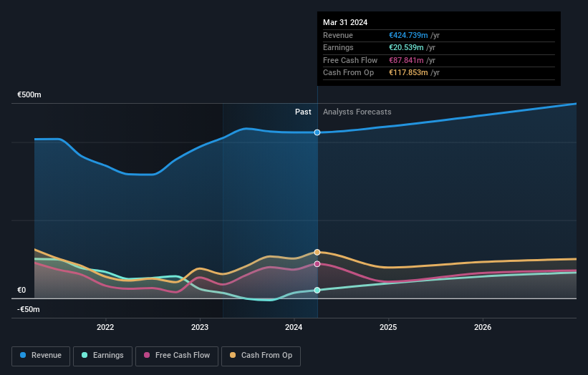The image size is (588, 375).
Task: Click the 2022 x-axis label
Action: [x=105, y=327]
